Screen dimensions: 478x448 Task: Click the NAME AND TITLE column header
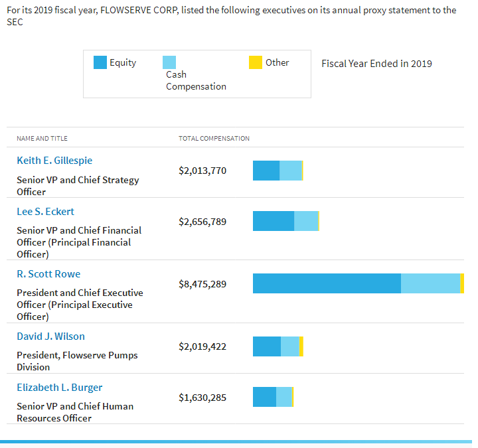(x=42, y=138)
